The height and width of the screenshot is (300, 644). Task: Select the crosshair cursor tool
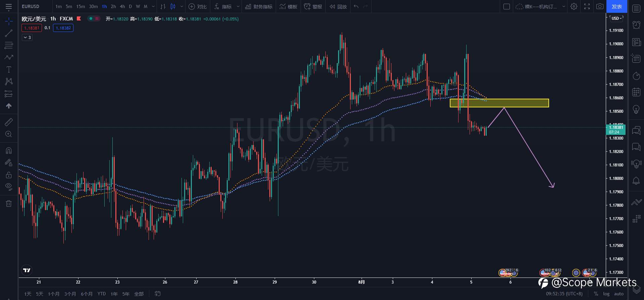(x=9, y=21)
